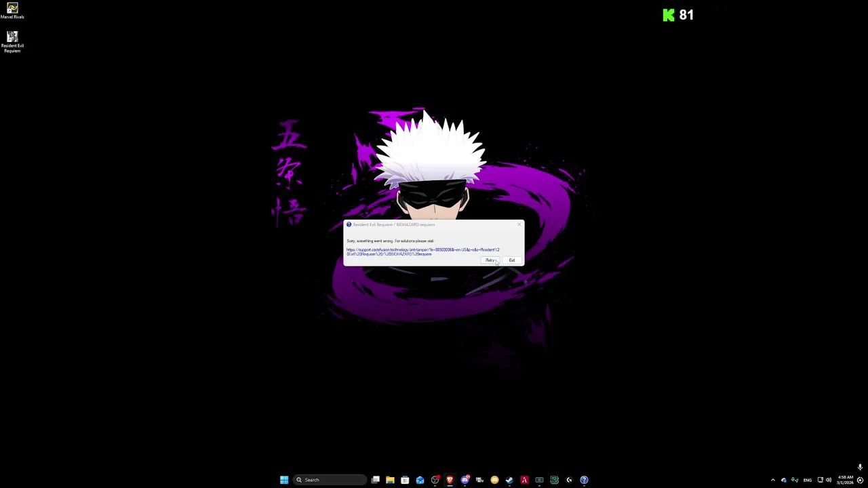Click the microphone overlay icon above the tray

860,467
